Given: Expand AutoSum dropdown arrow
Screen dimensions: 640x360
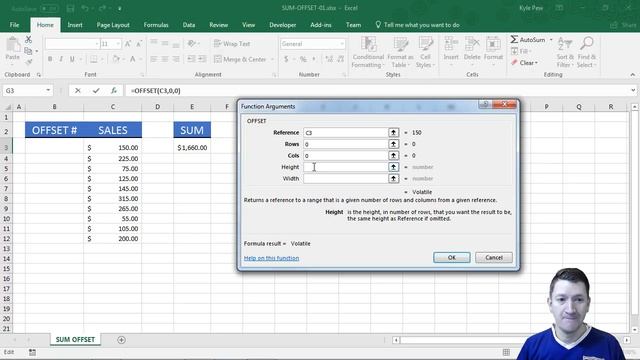Looking at the screenshot, I should [x=551, y=40].
